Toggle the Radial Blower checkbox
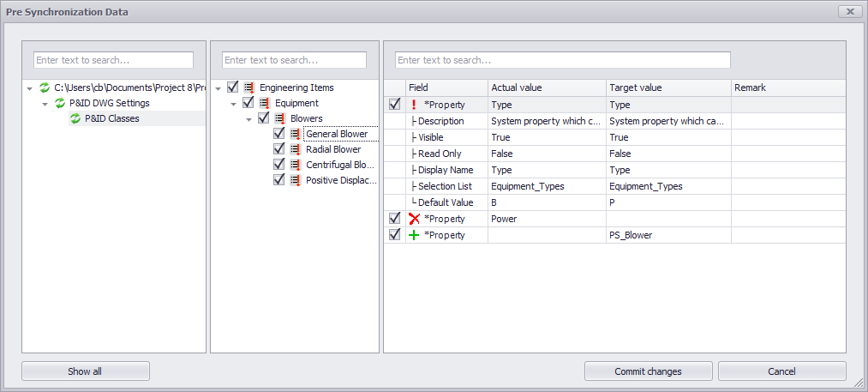This screenshot has height=392, width=868. point(279,149)
